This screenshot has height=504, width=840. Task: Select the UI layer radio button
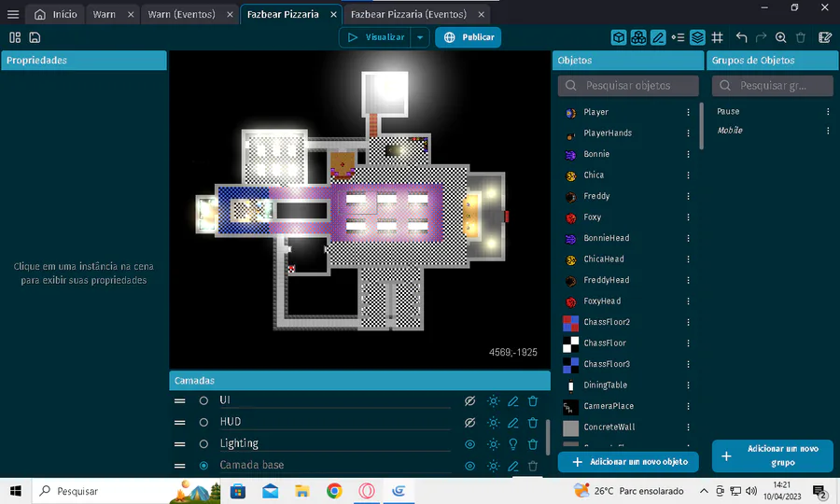(x=203, y=400)
